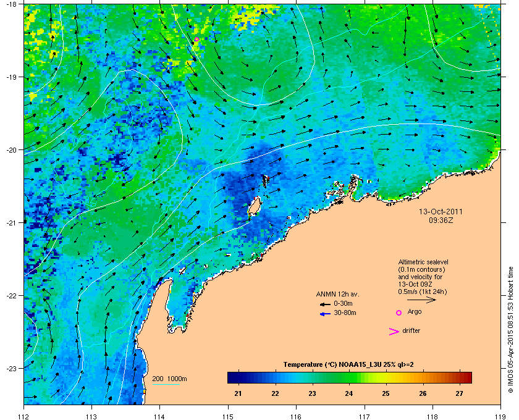Image resolution: width=519 pixels, height=420 pixels.
Task: Click the large oval island offshore
Action: [255, 206]
